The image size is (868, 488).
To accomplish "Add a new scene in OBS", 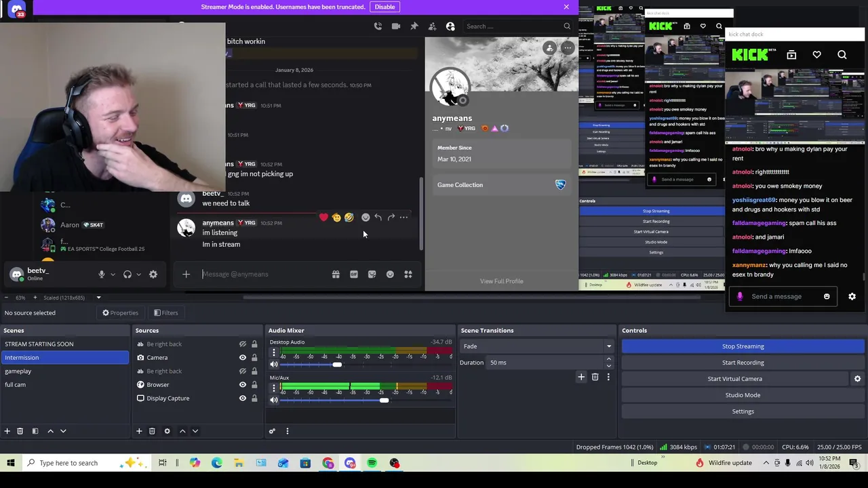I will click(x=7, y=431).
